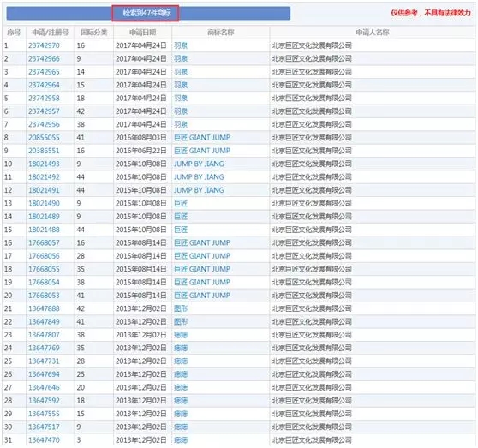Screen dimensions: 478x448
Task: Click the highlighted 检索到47件商标 result banner
Action: tap(146, 13)
